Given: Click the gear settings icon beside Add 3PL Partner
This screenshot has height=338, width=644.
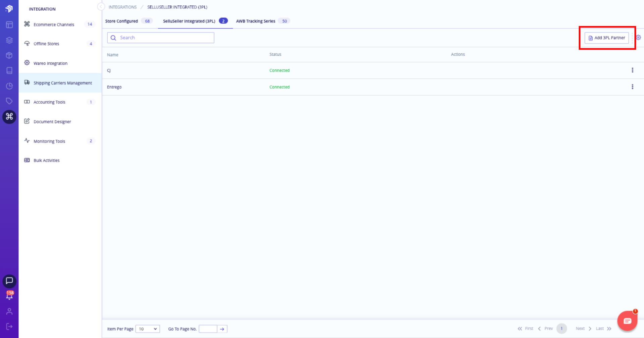Looking at the screenshot, I should point(638,37).
